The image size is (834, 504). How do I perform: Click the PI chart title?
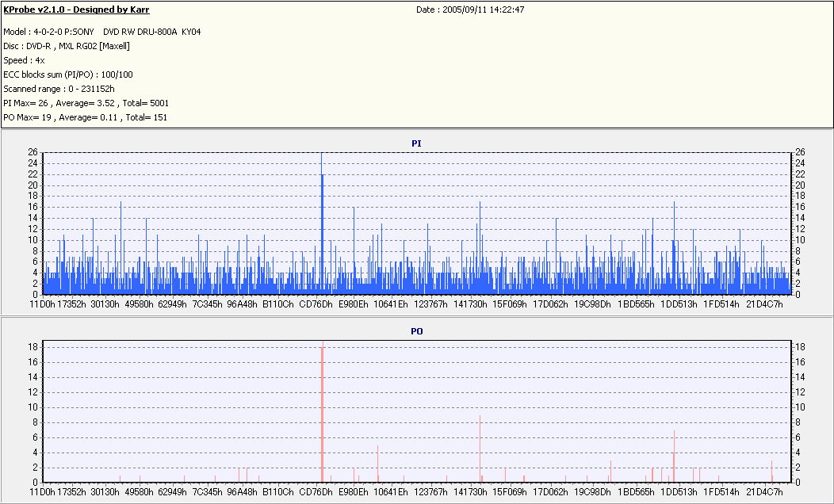pos(416,143)
